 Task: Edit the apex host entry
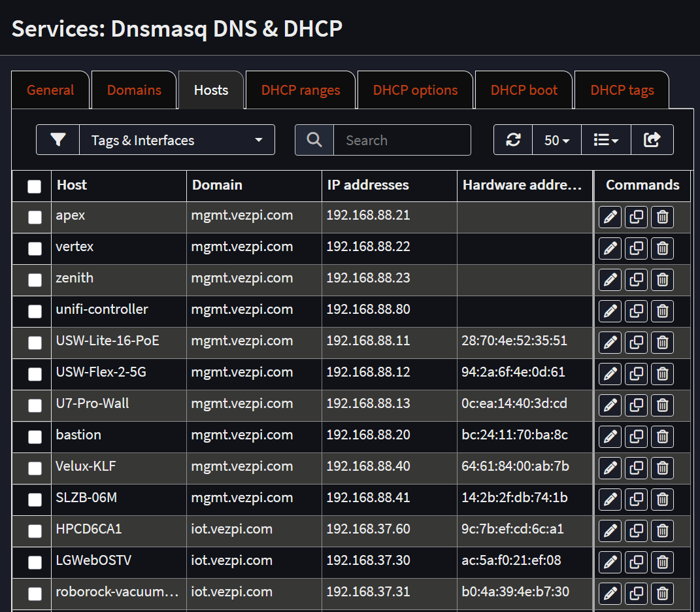pyautogui.click(x=610, y=217)
